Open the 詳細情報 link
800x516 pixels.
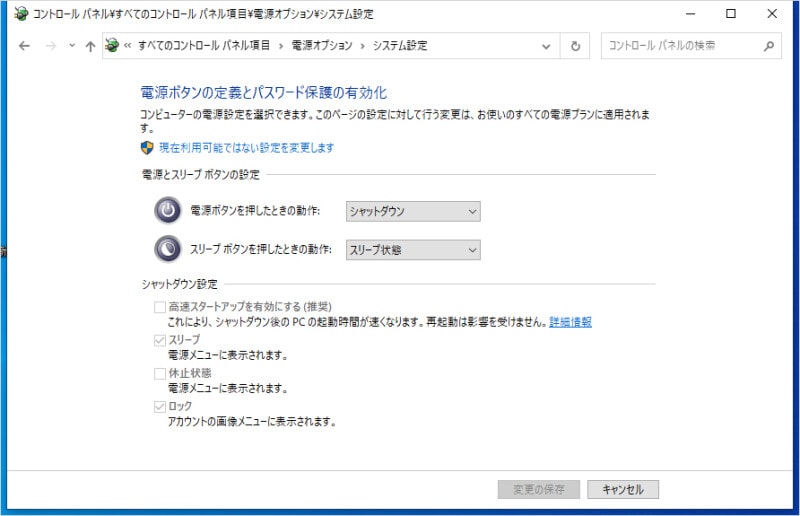(570, 322)
